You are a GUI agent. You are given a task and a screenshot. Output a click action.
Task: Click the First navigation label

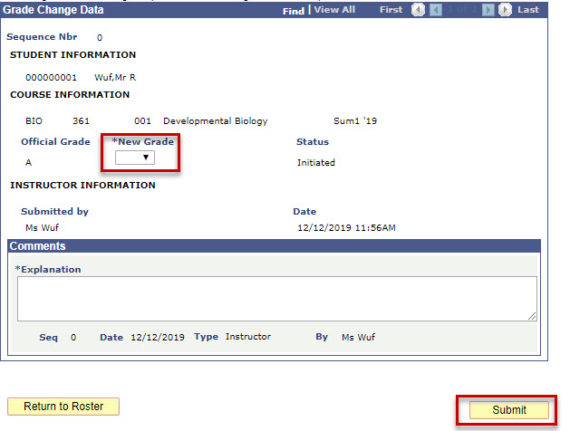tap(391, 10)
